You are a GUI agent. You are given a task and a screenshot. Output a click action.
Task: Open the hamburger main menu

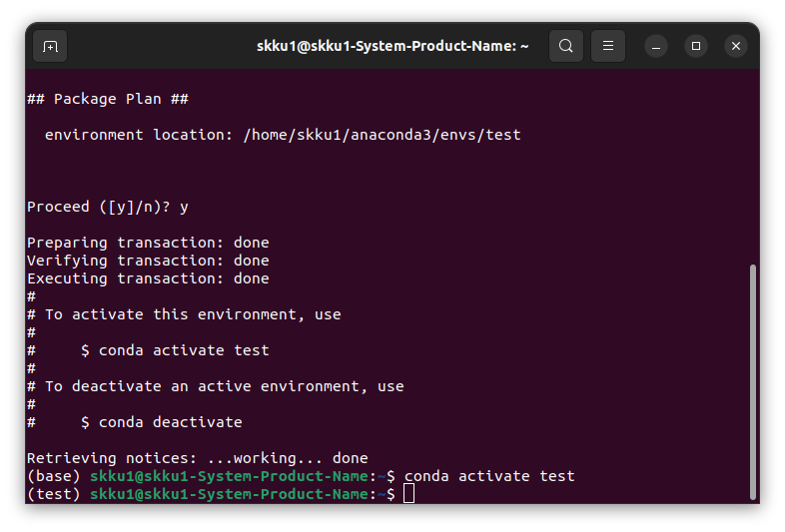coord(608,46)
